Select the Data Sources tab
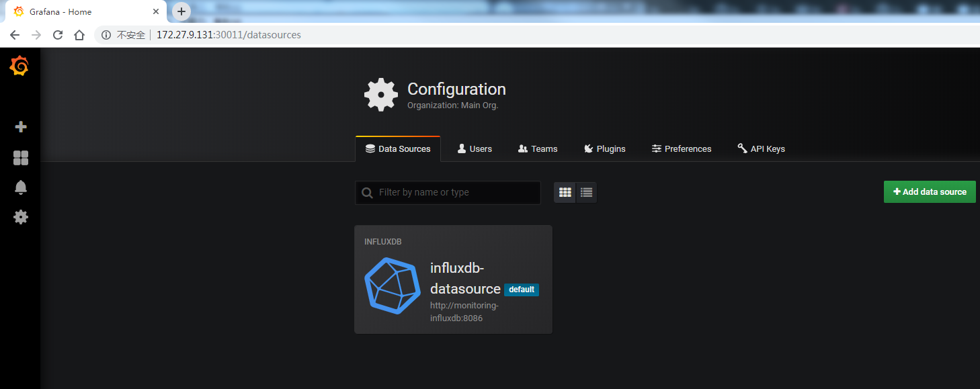This screenshot has height=389, width=980. (x=398, y=148)
